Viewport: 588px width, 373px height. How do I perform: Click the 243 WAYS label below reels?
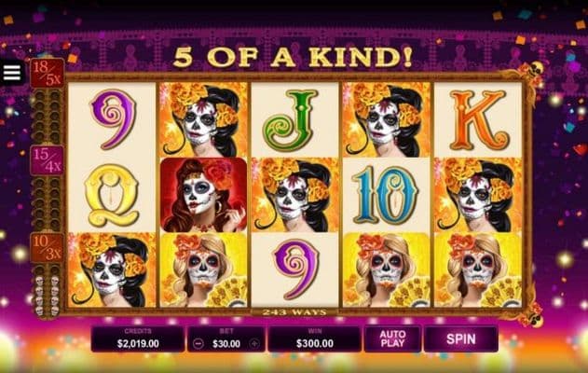(x=294, y=311)
